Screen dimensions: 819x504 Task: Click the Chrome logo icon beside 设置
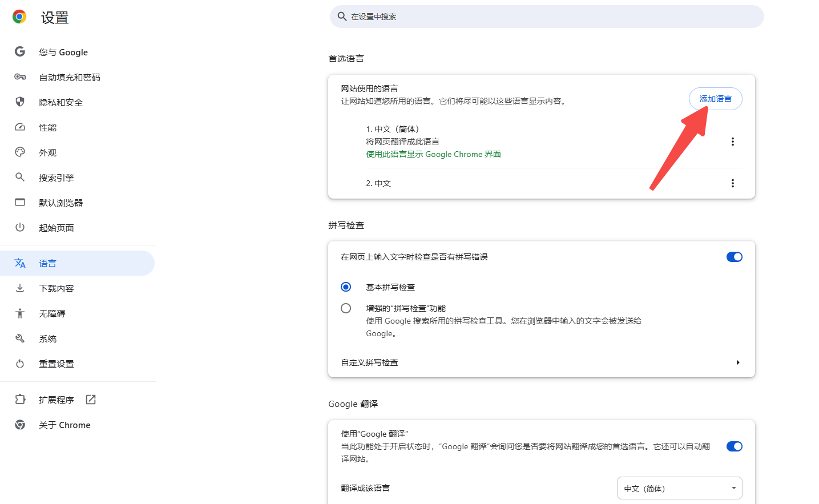point(19,17)
